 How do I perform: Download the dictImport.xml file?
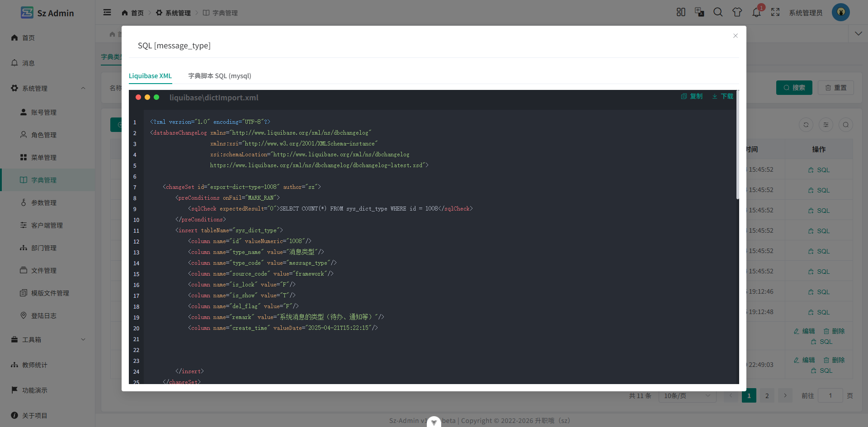coord(723,96)
